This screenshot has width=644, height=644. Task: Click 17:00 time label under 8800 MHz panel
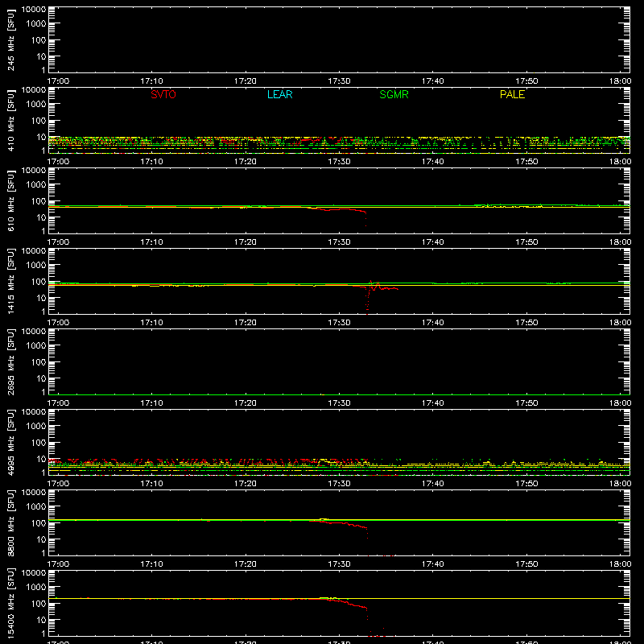58,564
